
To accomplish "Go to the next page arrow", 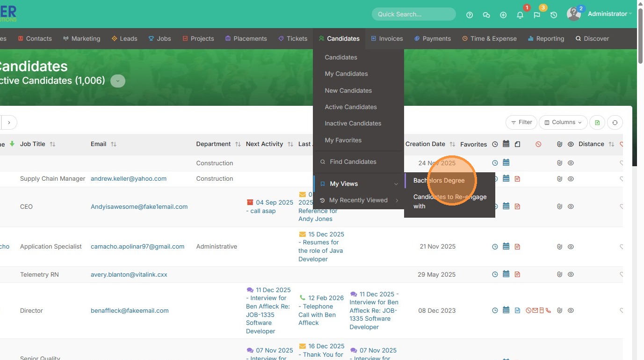I will click(9, 123).
